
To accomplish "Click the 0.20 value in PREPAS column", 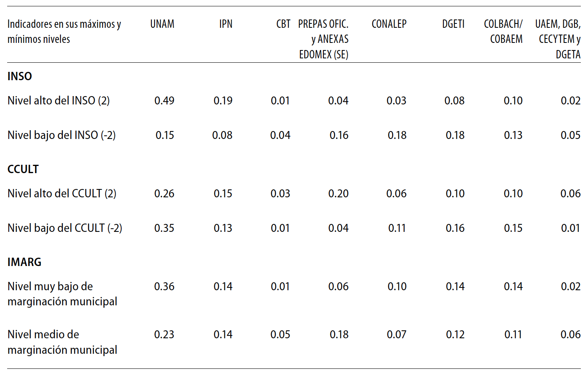I will (338, 194).
